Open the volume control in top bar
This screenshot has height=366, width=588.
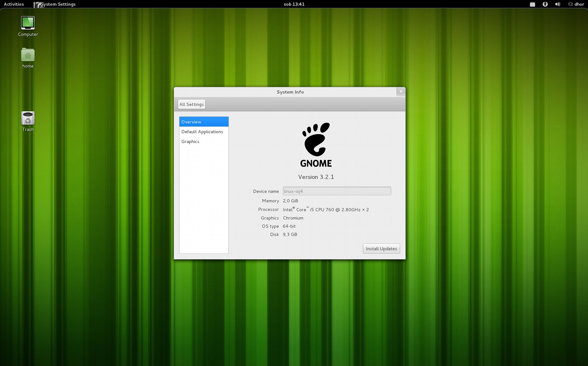558,4
